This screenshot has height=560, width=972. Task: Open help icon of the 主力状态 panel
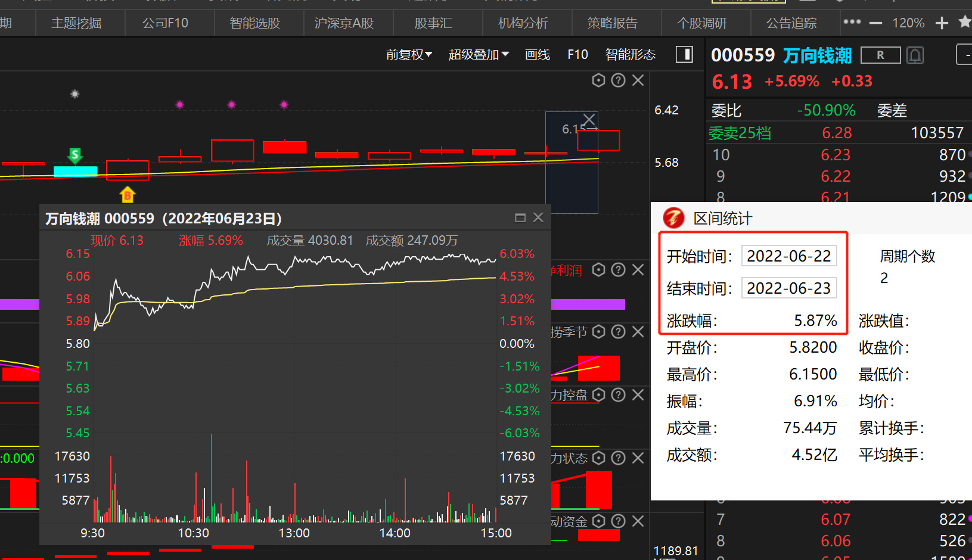click(619, 458)
